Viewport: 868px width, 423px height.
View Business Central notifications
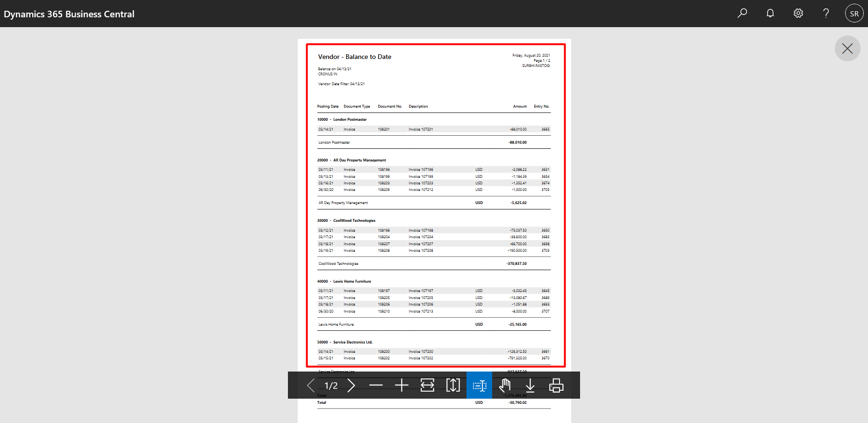pos(770,13)
